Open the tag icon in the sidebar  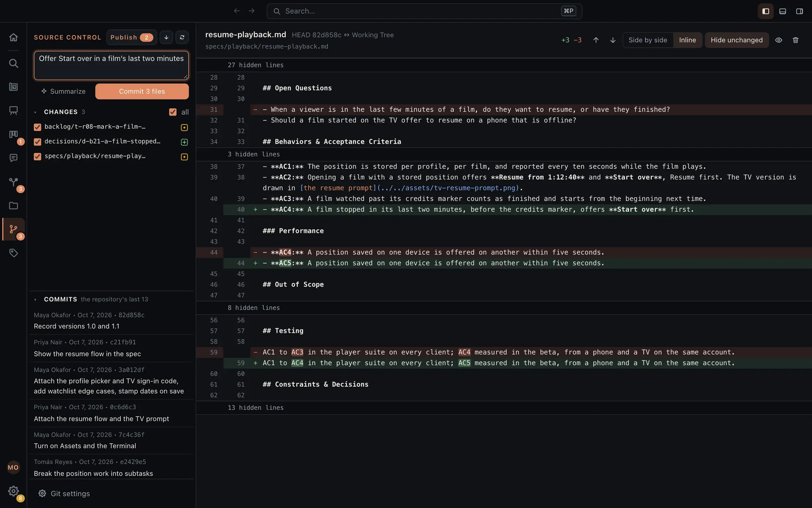pyautogui.click(x=14, y=253)
